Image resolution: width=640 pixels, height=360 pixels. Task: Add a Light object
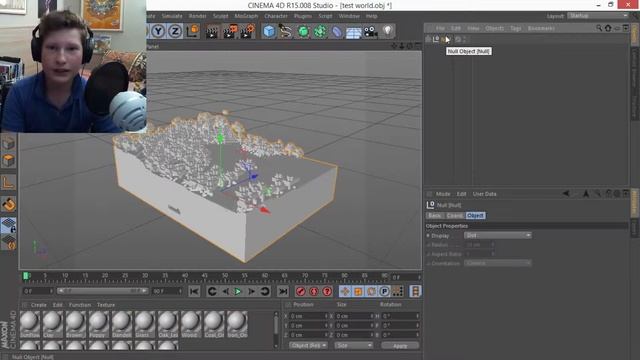387,31
